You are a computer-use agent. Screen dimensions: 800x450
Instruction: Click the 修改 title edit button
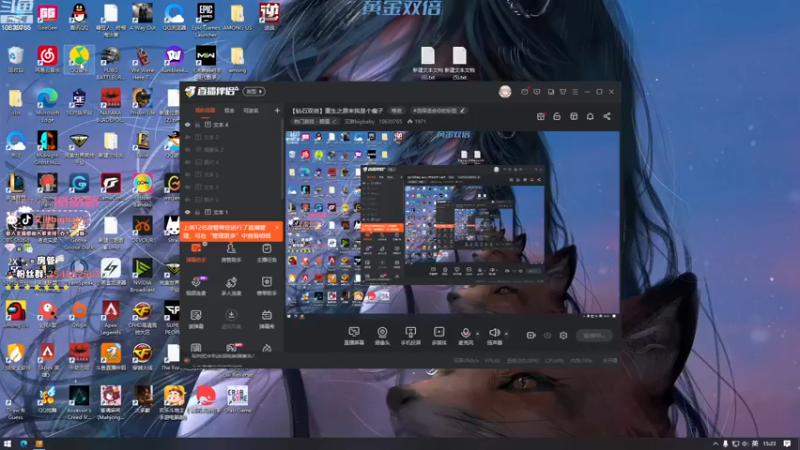(396, 110)
